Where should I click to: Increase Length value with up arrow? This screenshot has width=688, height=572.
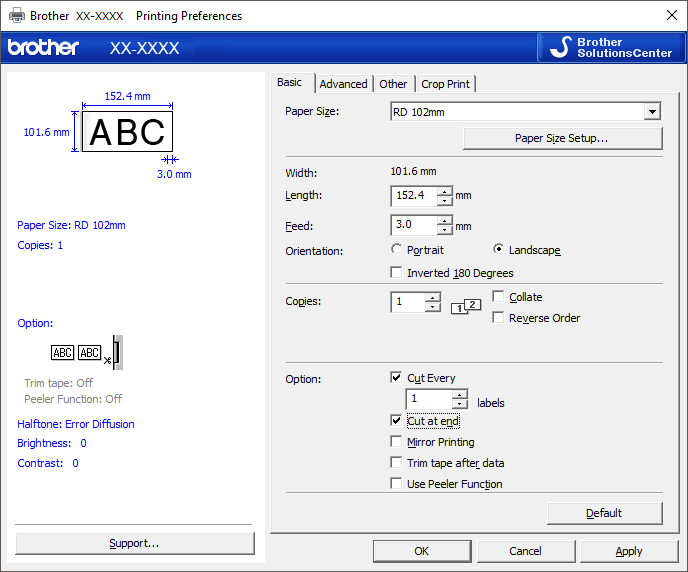click(445, 191)
